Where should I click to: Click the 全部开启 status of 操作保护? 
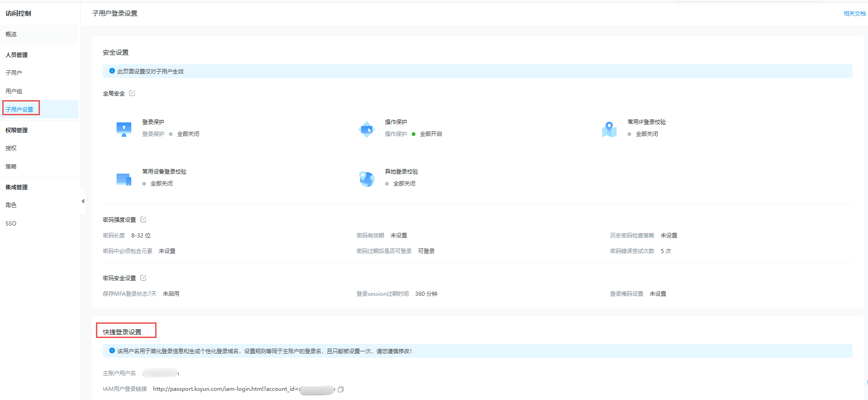[x=431, y=134]
